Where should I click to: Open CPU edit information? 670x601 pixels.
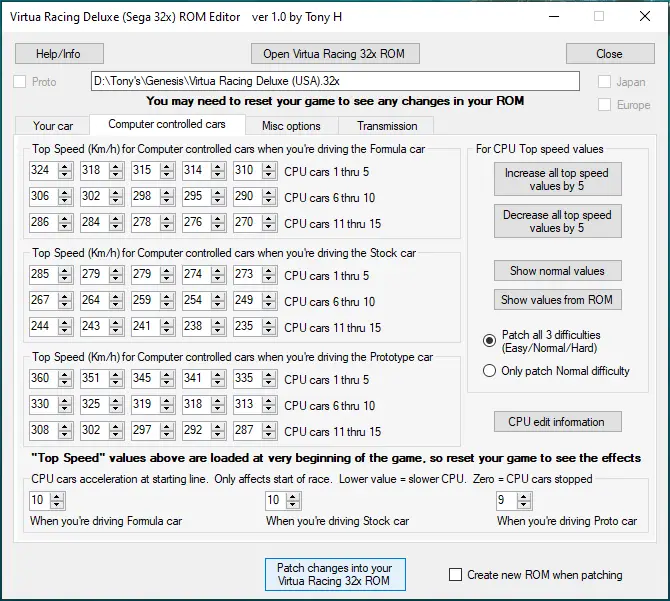[x=558, y=422]
